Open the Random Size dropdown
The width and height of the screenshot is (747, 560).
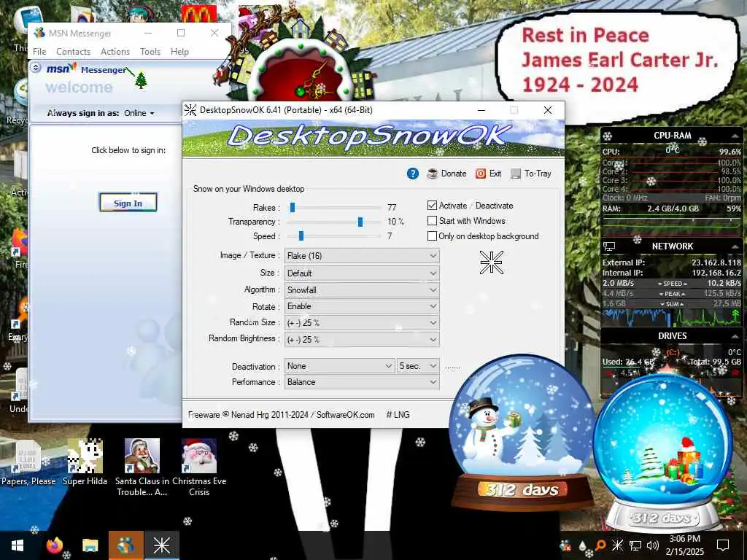[x=362, y=322]
